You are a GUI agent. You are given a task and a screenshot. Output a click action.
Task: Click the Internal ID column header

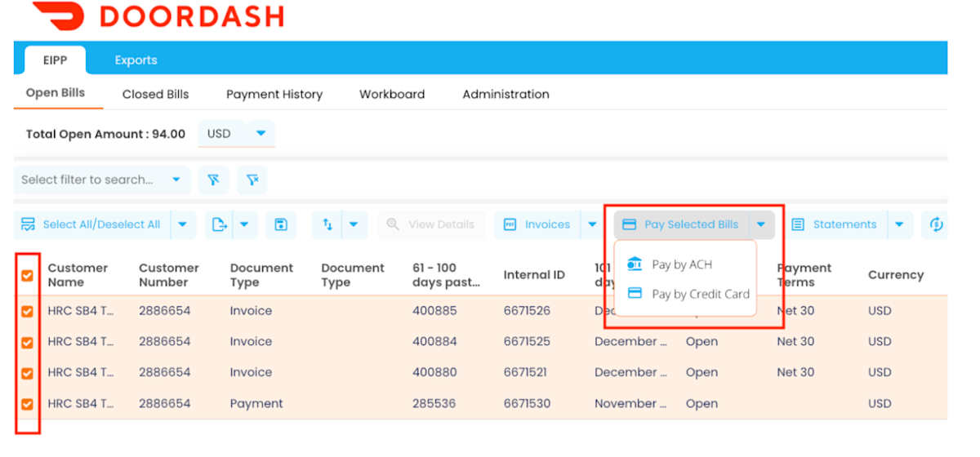534,275
